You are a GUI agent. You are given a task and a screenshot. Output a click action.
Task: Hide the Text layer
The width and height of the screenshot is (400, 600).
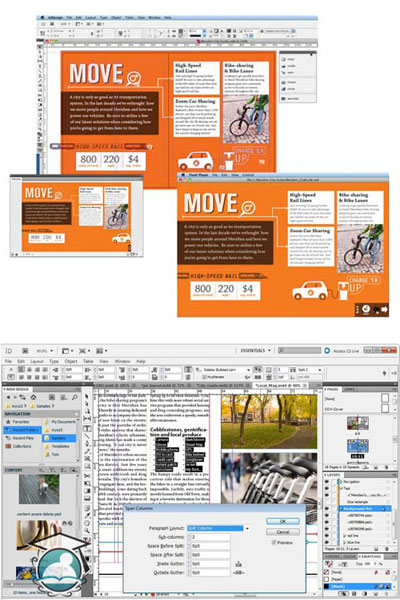[327, 489]
